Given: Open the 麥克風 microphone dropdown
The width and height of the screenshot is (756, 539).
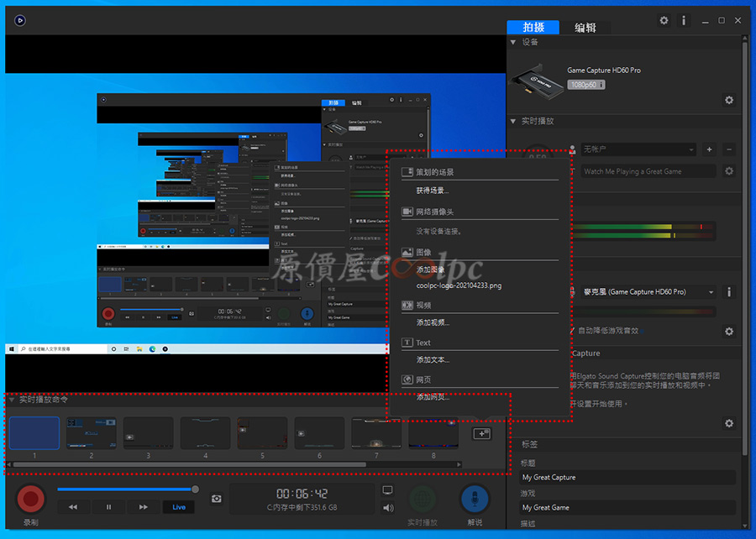Looking at the screenshot, I should (648, 292).
